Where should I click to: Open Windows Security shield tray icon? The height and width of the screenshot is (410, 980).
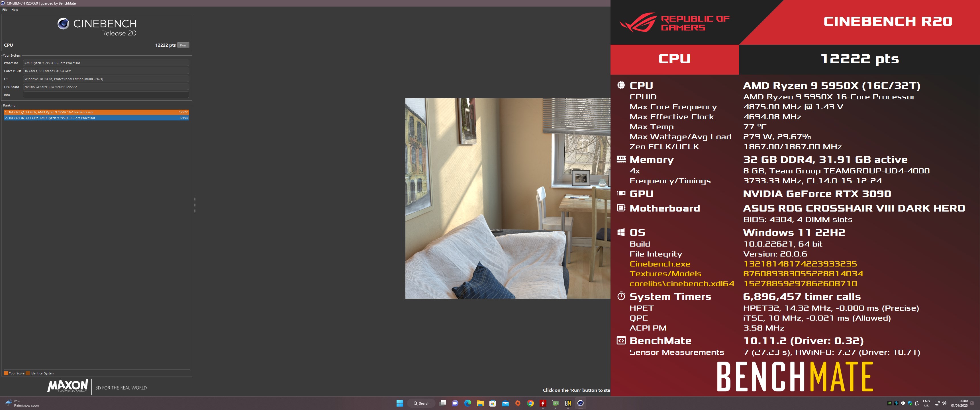[x=910, y=403]
